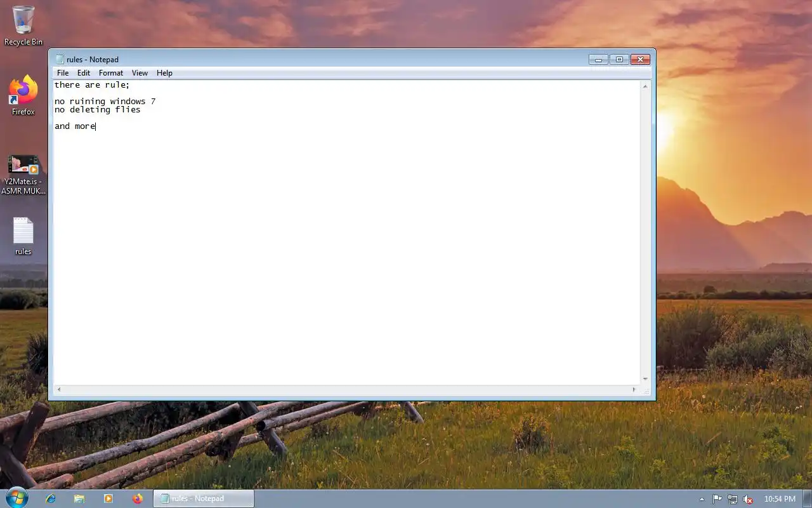Select the Y2Mate.is ASMR video file
The height and width of the screenshot is (508, 812).
pos(23,175)
